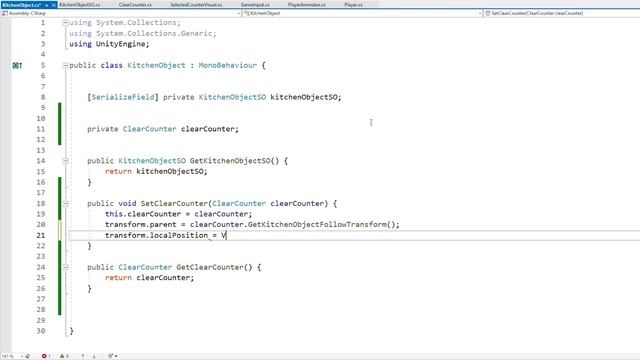Open the Assembly-CSharp project dropdown
Screen dimensions: 640x360
click(x=121, y=13)
